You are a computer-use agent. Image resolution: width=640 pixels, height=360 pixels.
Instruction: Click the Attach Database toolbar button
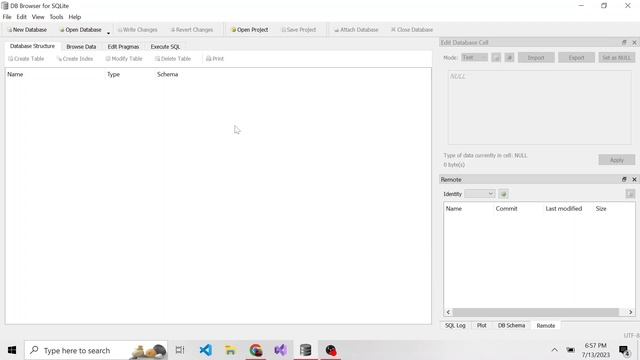356,30
